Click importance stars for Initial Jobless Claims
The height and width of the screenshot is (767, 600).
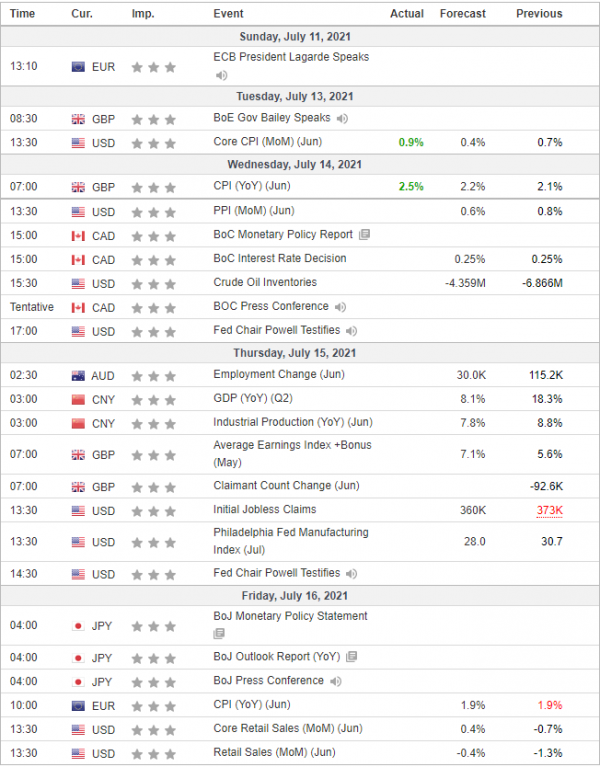coord(154,511)
